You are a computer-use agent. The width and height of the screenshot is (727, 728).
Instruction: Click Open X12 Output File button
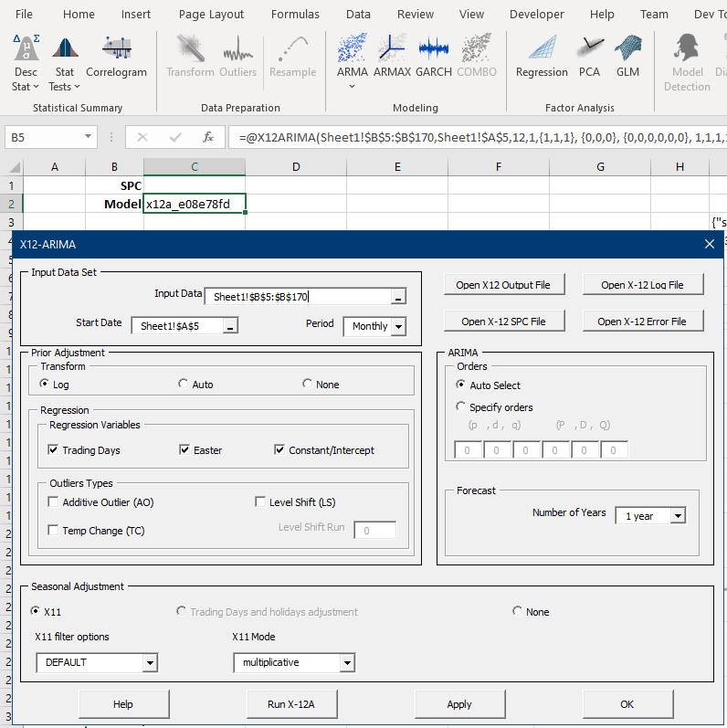504,284
